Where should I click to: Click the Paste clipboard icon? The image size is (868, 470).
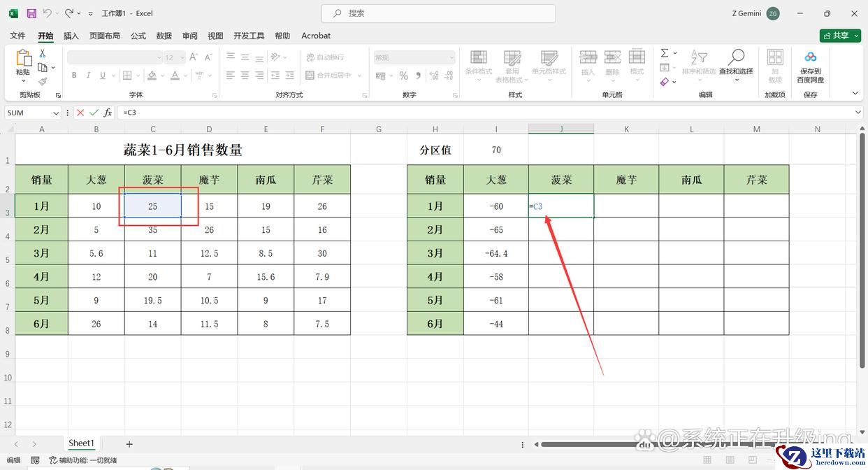[23, 59]
